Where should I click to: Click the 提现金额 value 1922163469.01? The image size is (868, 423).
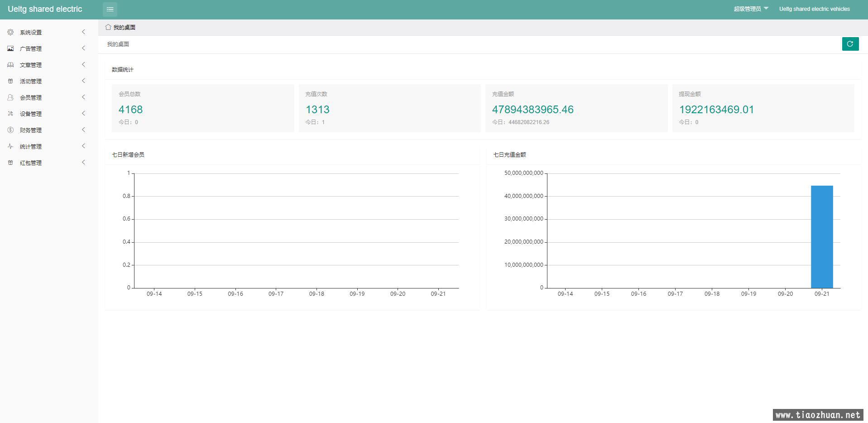[x=716, y=110]
